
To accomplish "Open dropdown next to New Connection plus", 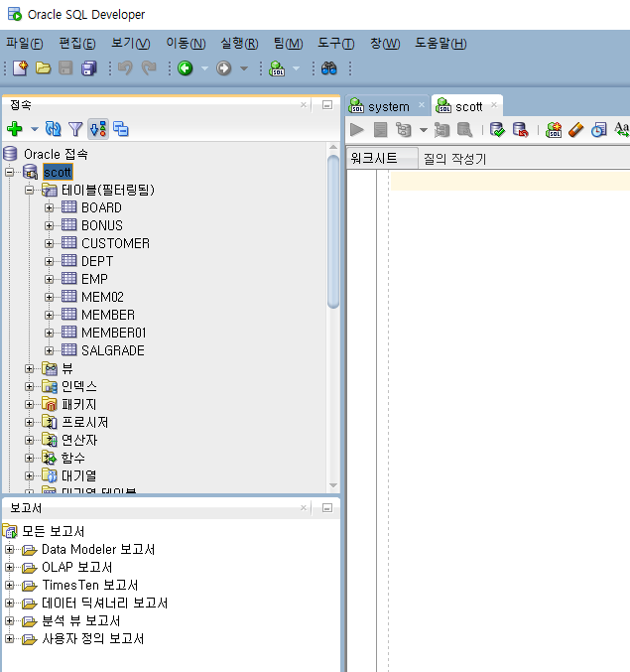I will coord(35,129).
